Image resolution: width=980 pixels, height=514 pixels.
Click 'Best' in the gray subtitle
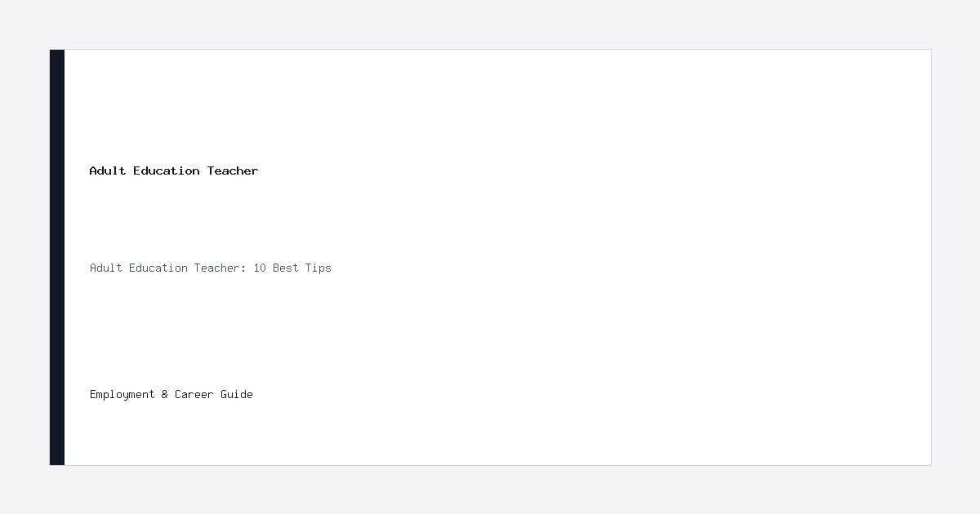coord(286,268)
